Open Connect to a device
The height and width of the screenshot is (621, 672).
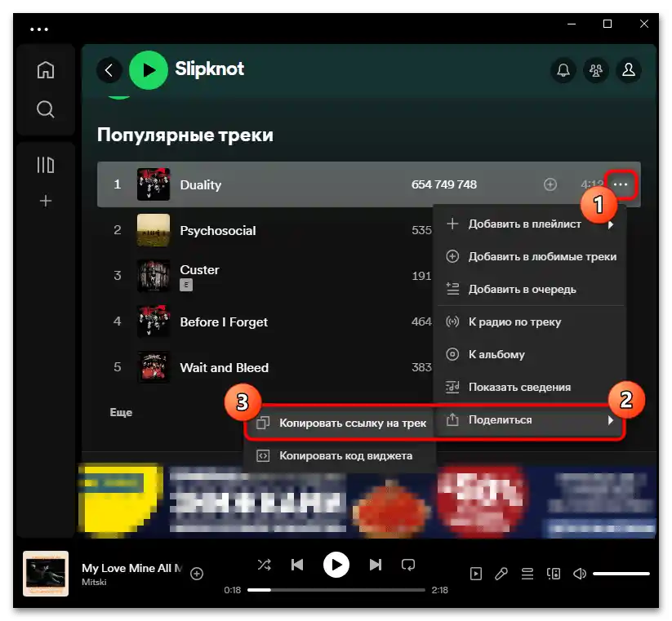554,573
